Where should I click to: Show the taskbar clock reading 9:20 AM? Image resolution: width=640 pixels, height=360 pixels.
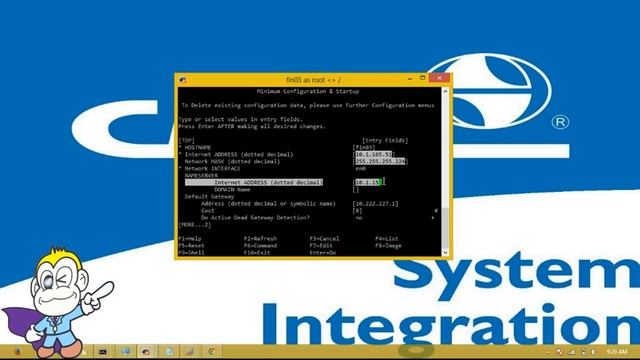(617, 351)
